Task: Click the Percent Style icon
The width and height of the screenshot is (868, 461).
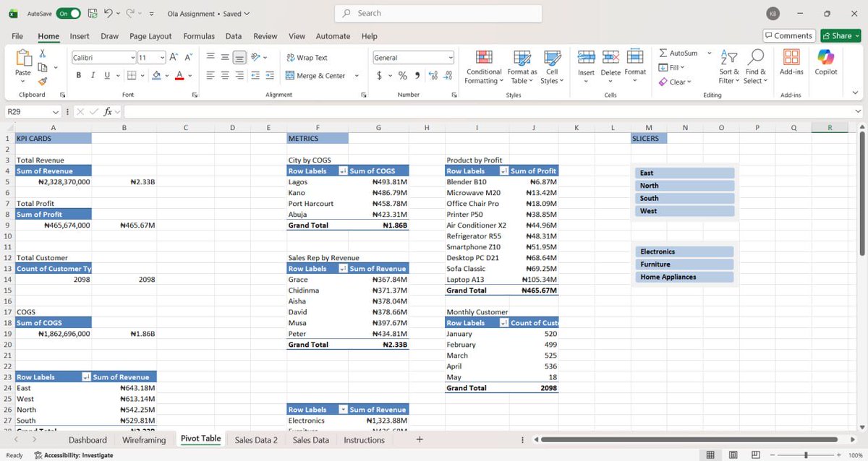Action: click(402, 76)
